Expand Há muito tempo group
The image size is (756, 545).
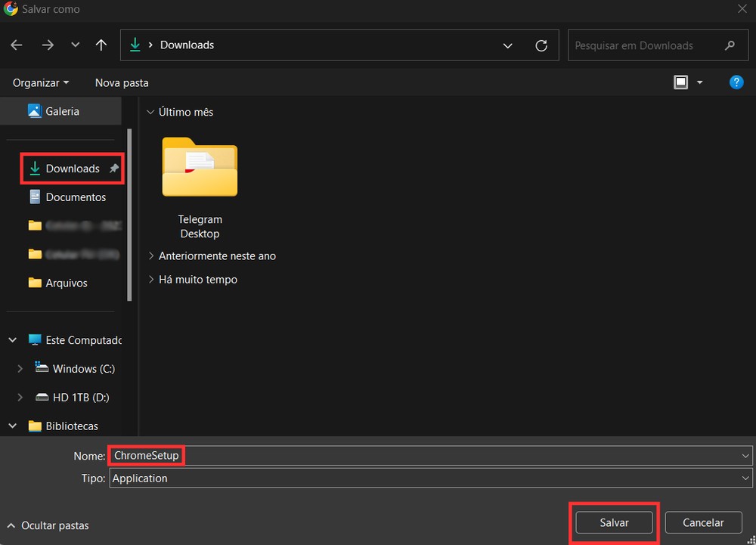(x=151, y=280)
